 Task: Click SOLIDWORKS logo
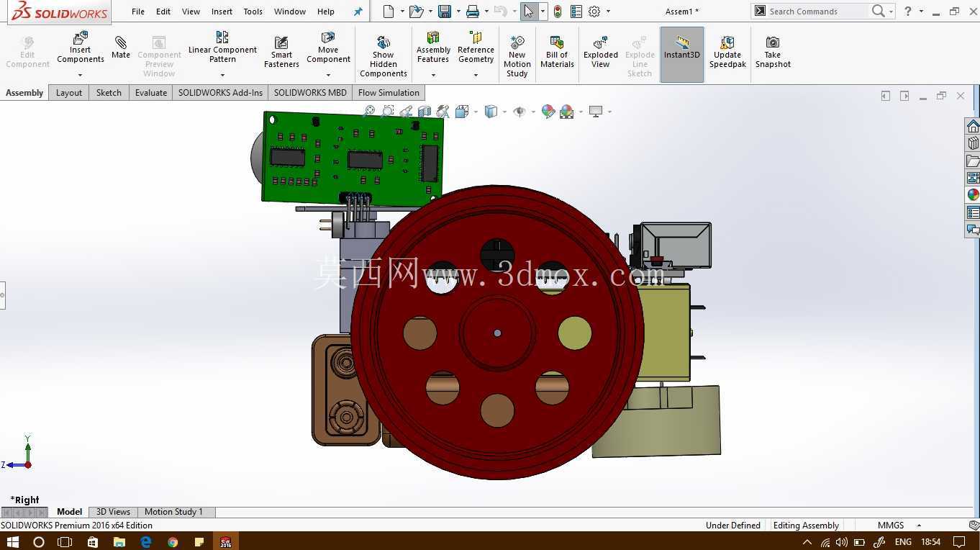pyautogui.click(x=60, y=12)
